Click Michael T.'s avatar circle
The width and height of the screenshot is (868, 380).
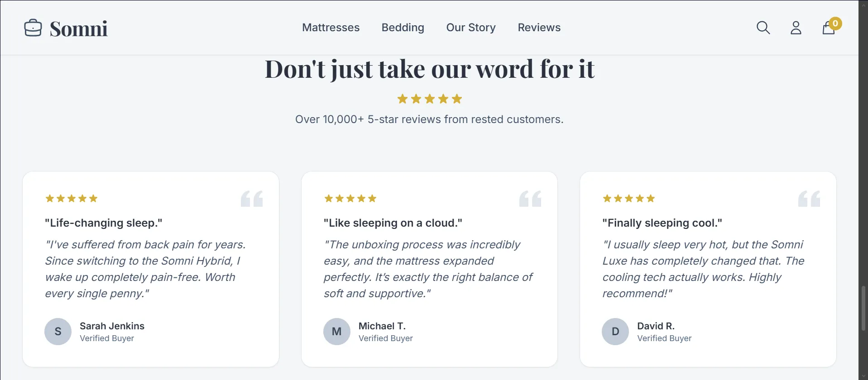336,332
